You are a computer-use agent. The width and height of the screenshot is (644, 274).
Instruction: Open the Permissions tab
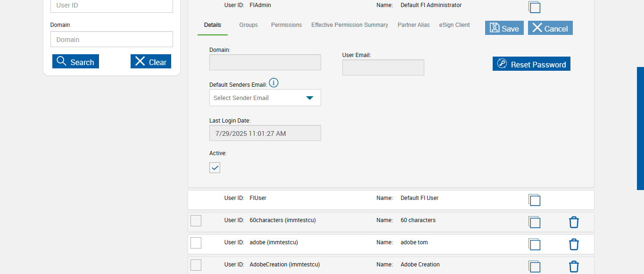(286, 25)
